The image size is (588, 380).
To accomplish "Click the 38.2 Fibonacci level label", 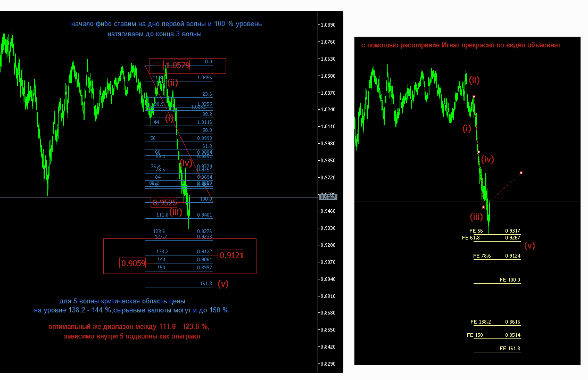I will click(x=207, y=114).
